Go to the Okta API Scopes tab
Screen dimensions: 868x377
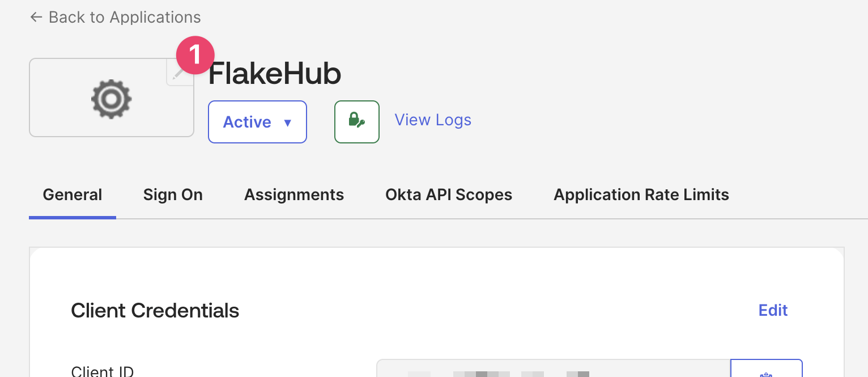(449, 195)
